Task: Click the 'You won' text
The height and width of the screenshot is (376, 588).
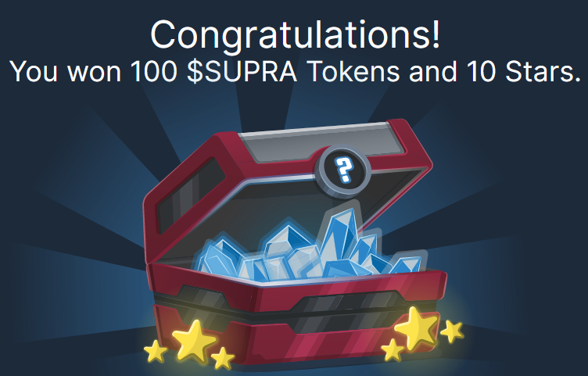Action: 66,71
